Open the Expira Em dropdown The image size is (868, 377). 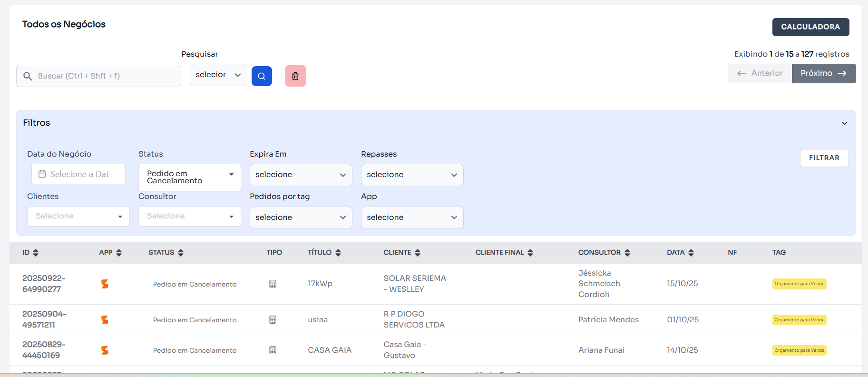click(301, 175)
